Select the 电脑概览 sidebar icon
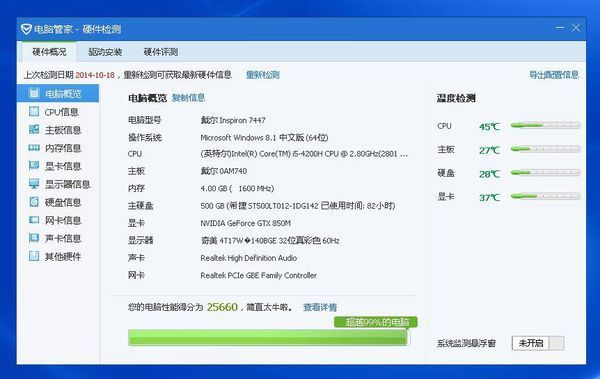 [x=34, y=93]
